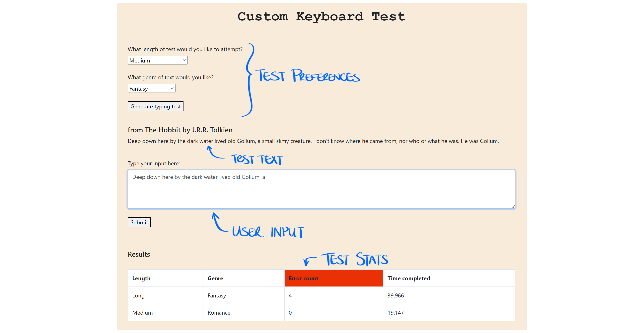This screenshot has width=644, height=333.
Task: Open the Fantasy genre dropdown
Action: (152, 88)
